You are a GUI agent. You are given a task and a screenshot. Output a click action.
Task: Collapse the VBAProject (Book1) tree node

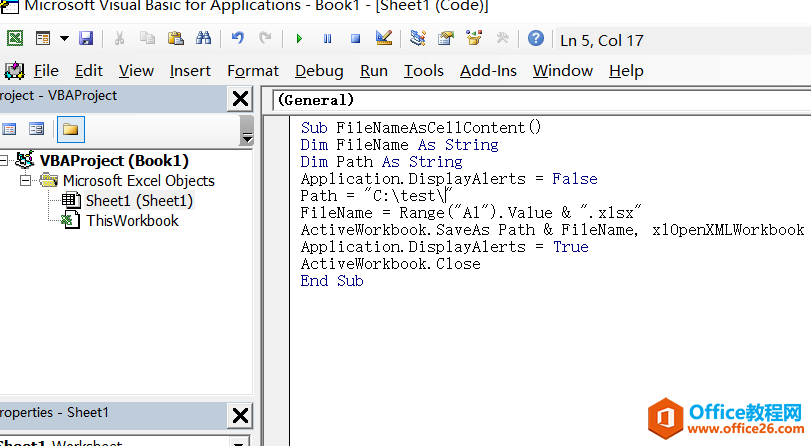pyautogui.click(x=4, y=161)
